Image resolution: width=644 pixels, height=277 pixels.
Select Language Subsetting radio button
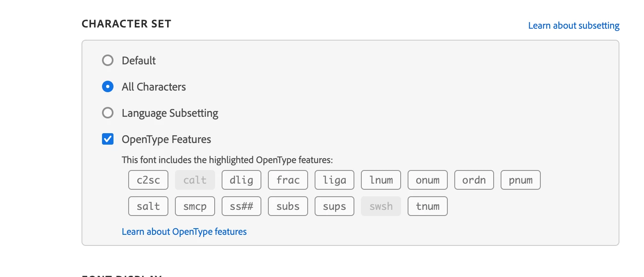[x=108, y=113]
